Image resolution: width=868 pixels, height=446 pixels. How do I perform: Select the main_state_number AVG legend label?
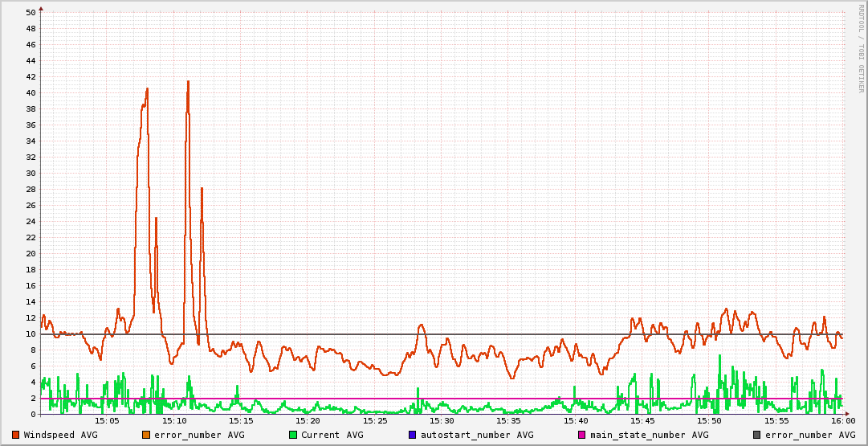[649, 435]
